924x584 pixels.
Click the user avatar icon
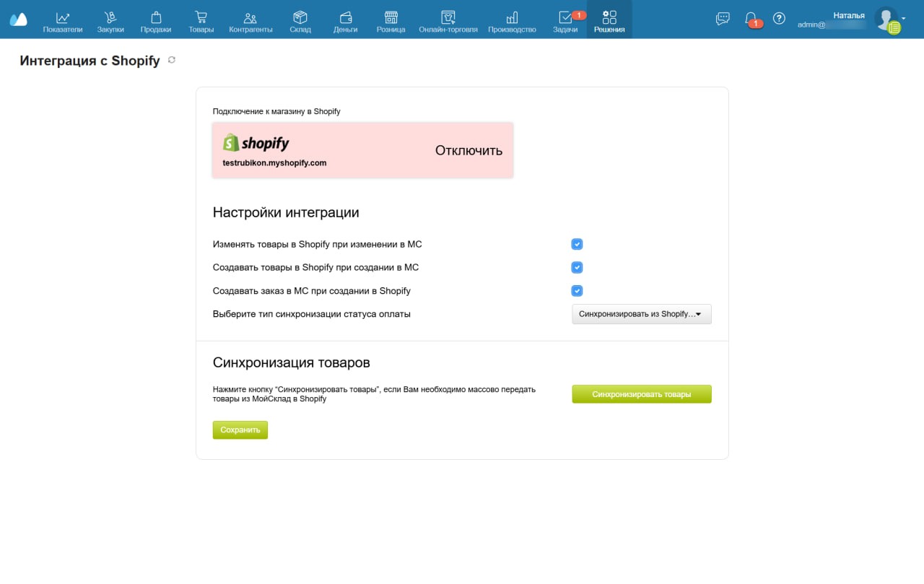coord(886,19)
